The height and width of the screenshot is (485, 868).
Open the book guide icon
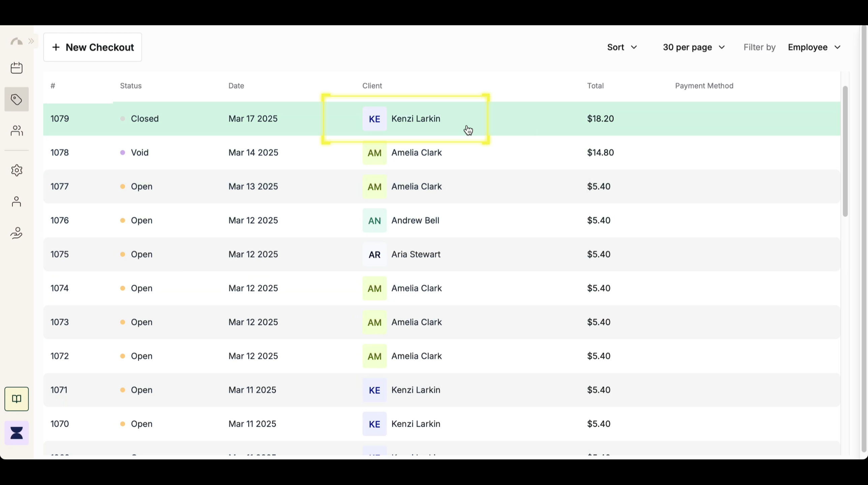(x=17, y=399)
